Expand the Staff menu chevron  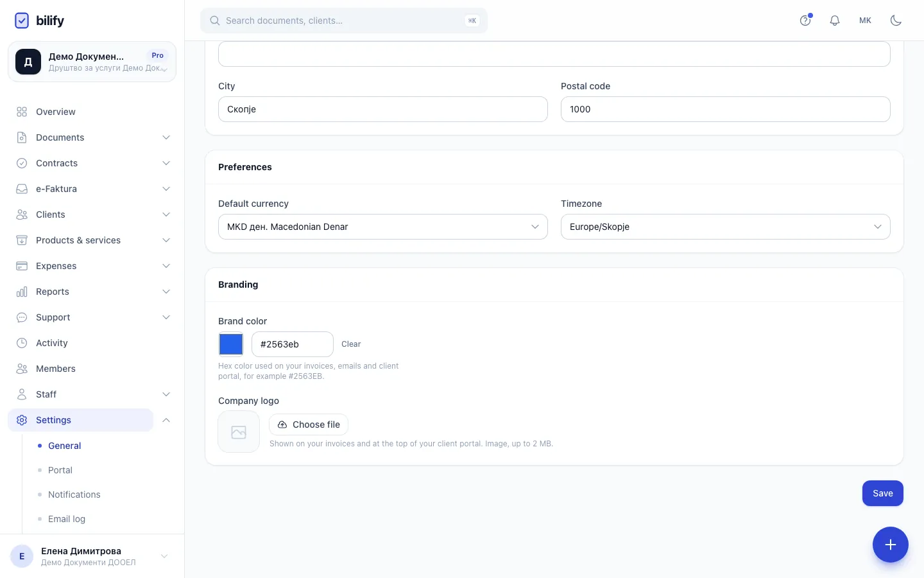(x=166, y=394)
